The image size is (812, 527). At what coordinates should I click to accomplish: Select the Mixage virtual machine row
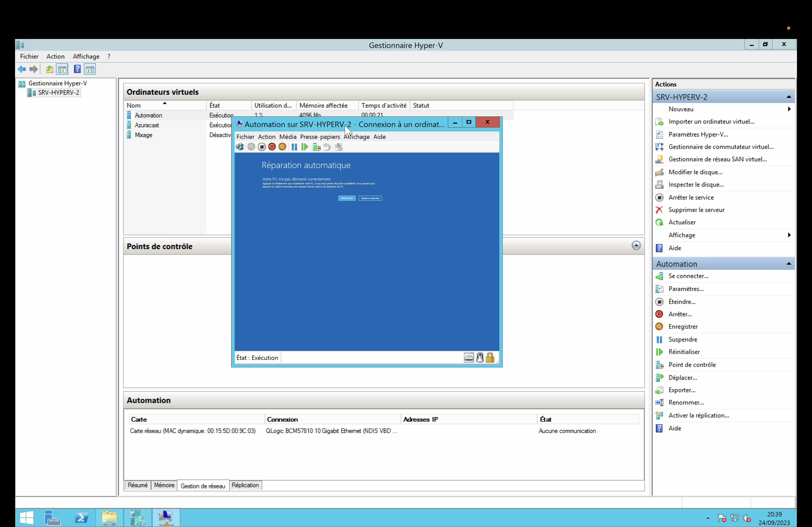(143, 135)
